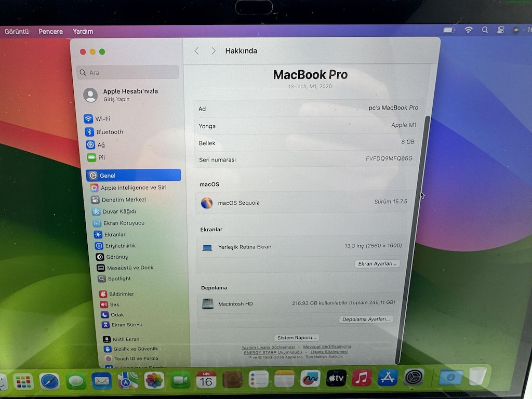This screenshot has width=532, height=399.
Task: Open the Yazılım Lisans Sözleşmesi link
Action: 268,348
